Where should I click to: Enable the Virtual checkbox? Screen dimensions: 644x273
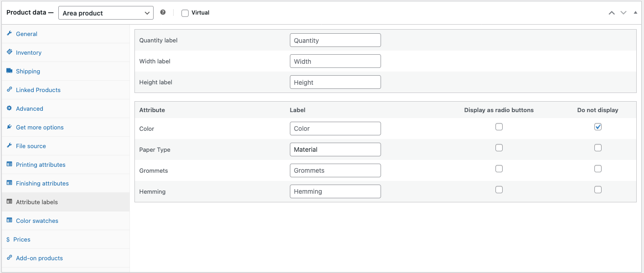coord(185,13)
